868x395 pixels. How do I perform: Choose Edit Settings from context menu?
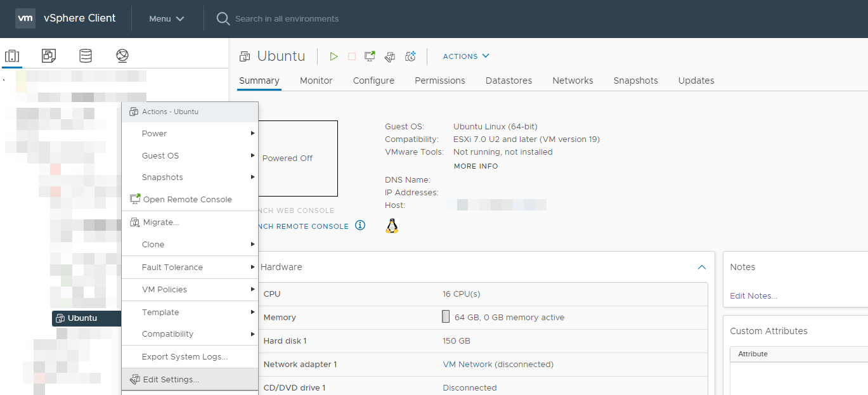coord(171,380)
